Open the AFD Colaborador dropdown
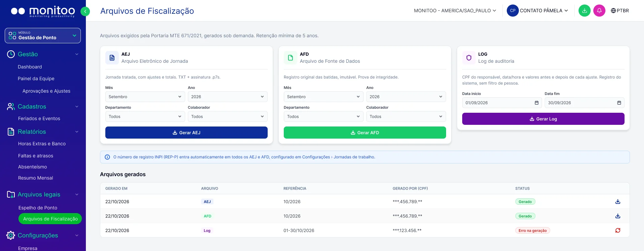Image resolution: width=644 pixels, height=251 pixels. pos(406,116)
